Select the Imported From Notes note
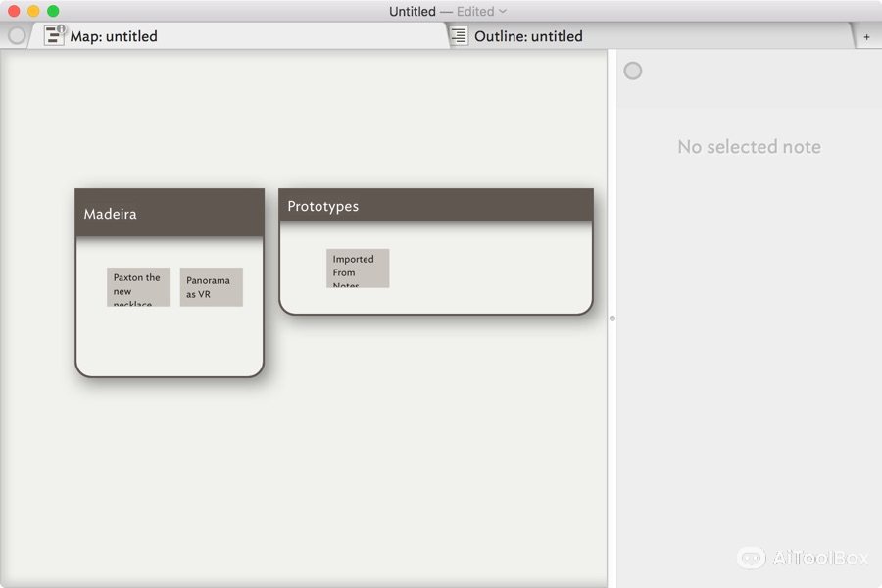The width and height of the screenshot is (882, 588). pyautogui.click(x=358, y=269)
